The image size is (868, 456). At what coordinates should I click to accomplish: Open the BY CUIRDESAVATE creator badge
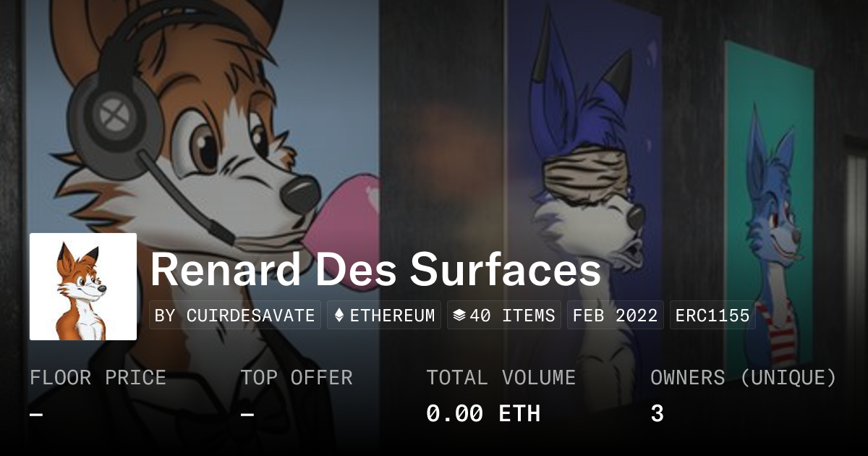pyautogui.click(x=235, y=316)
